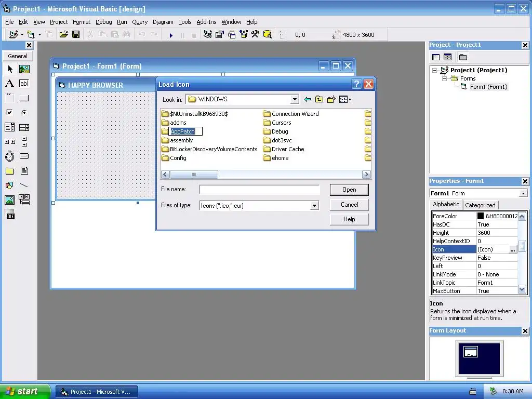Select the HScrollBar control tool
The width and height of the screenshot is (532, 399).
click(x=10, y=142)
